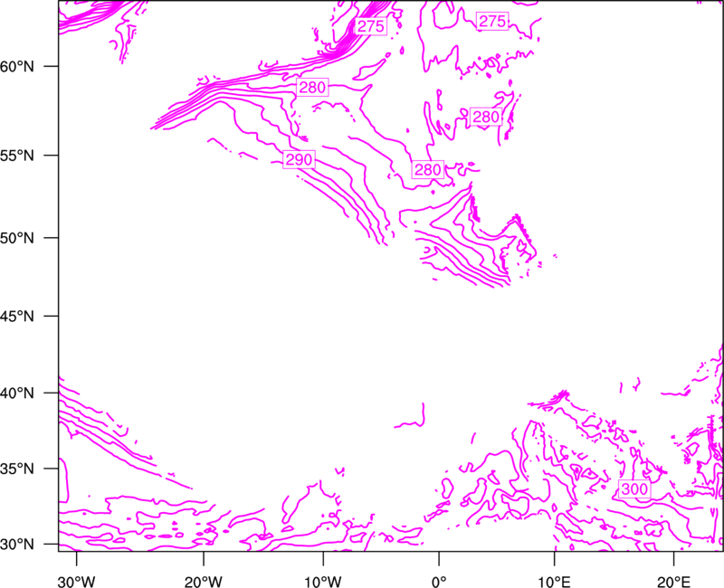This screenshot has height=588, width=724.
Task: Click the 10°E longitude axis label
Action: click(x=554, y=582)
